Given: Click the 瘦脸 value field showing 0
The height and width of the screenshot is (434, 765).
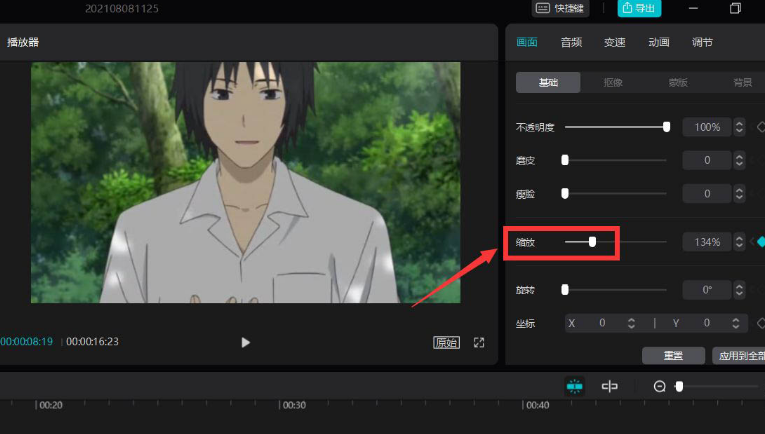Looking at the screenshot, I should [x=707, y=194].
